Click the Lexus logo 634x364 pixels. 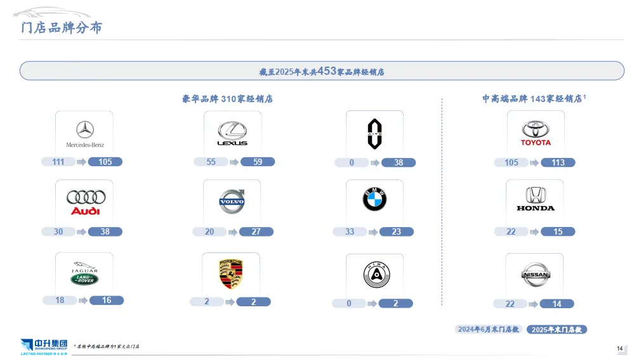click(x=232, y=133)
